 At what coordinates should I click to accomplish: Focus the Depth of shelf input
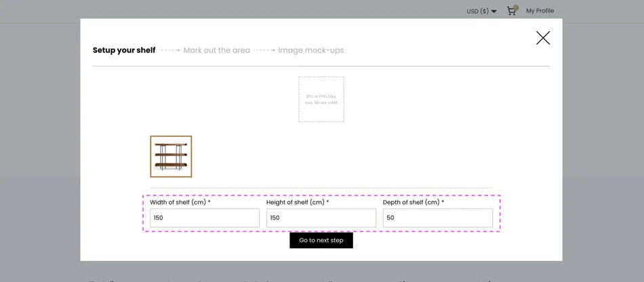437,218
